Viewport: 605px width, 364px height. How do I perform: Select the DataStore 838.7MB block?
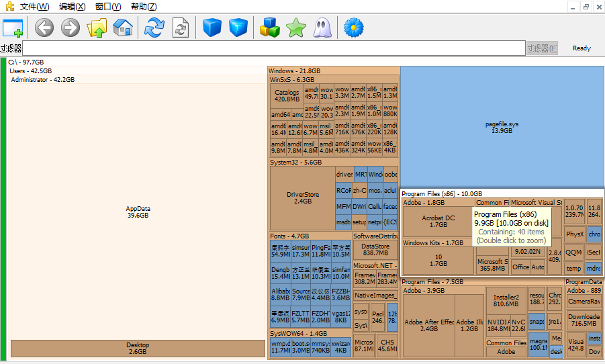[x=375, y=250]
